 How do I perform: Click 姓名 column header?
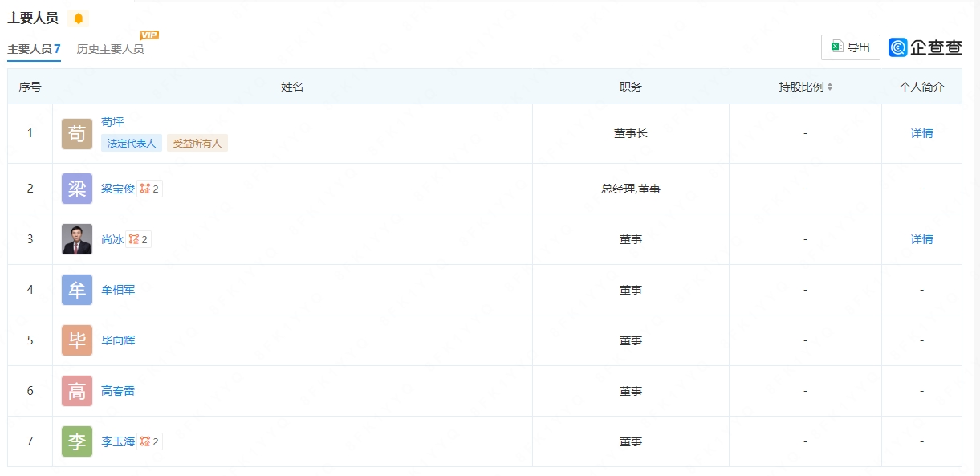click(292, 87)
